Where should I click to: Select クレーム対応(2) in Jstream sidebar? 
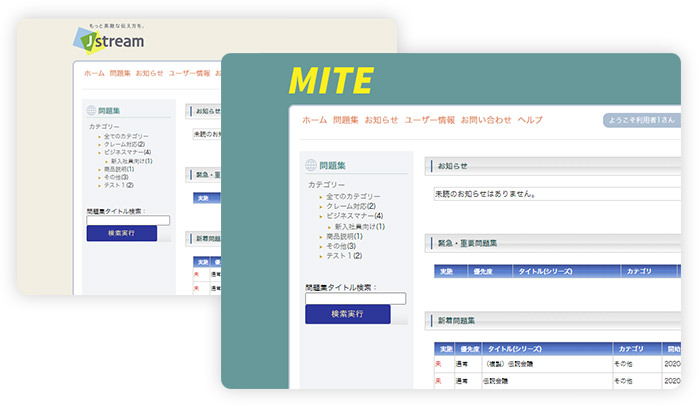coord(124,144)
